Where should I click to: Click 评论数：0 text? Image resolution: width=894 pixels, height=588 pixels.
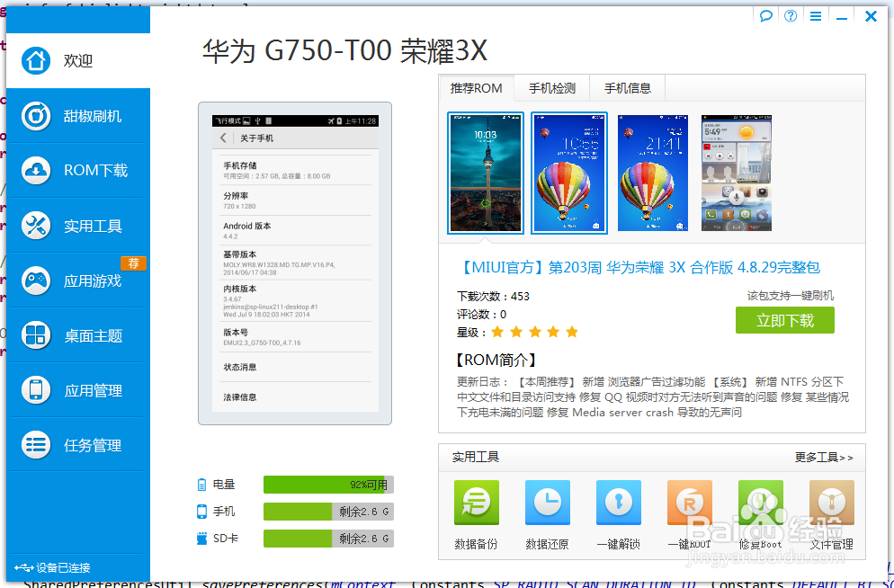481,315
